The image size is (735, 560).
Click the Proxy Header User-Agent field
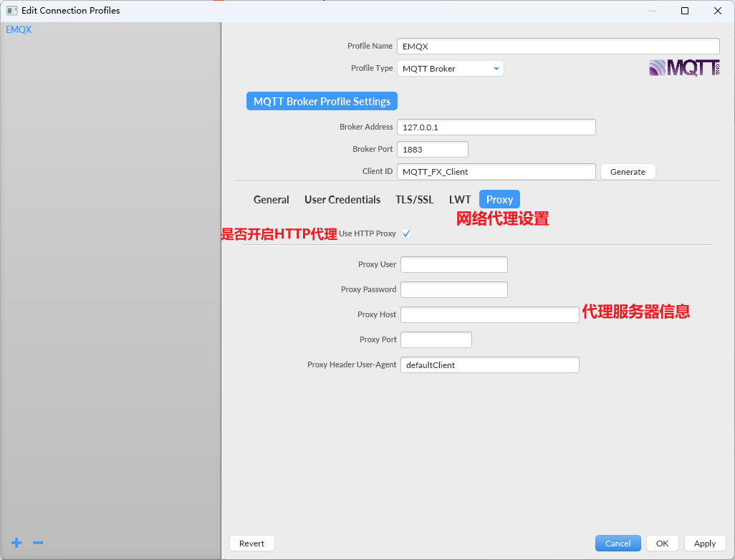click(490, 365)
